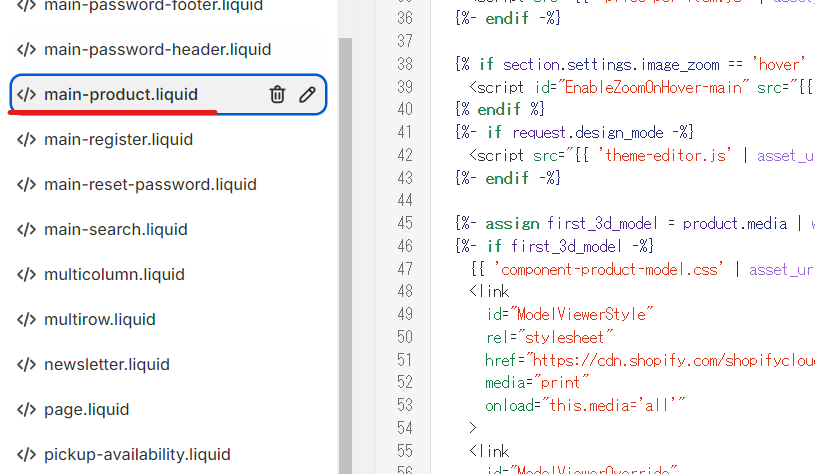
Task: Click code icon beside page.liquid
Action: tap(27, 410)
